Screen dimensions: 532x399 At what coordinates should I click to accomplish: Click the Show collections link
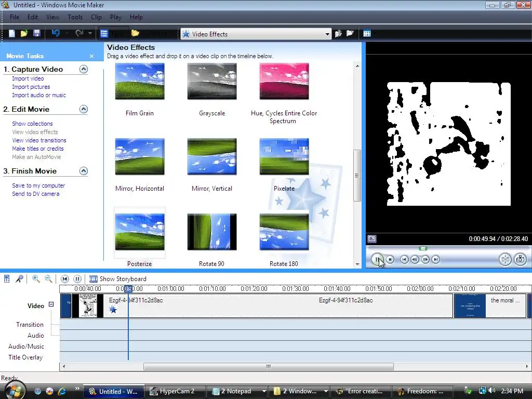(32, 124)
